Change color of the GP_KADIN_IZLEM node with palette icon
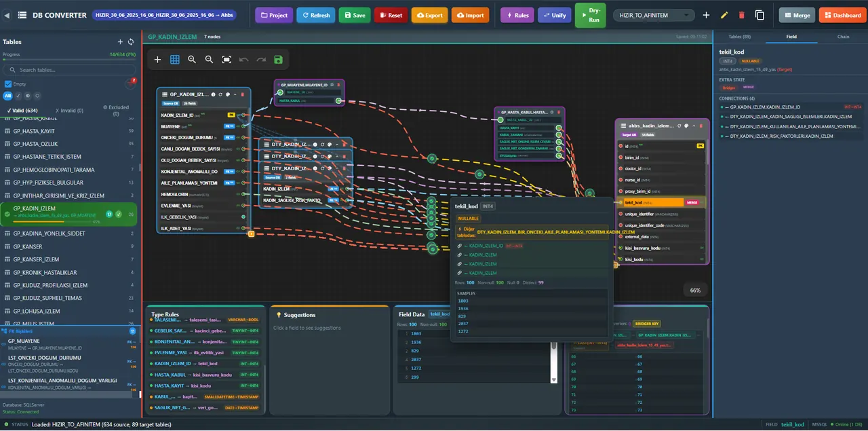 tap(229, 94)
